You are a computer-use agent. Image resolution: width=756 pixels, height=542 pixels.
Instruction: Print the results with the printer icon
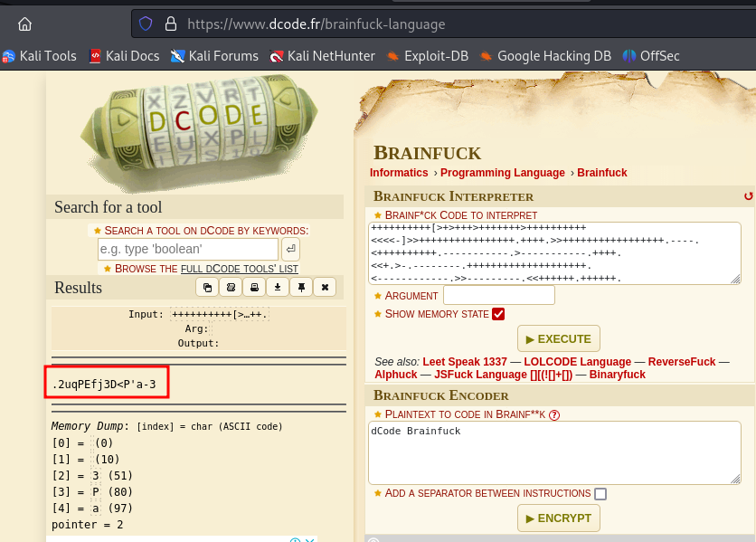click(255, 288)
